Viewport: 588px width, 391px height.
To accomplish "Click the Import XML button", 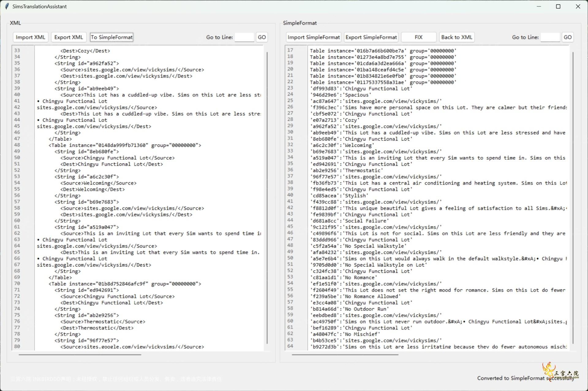I will coord(30,37).
